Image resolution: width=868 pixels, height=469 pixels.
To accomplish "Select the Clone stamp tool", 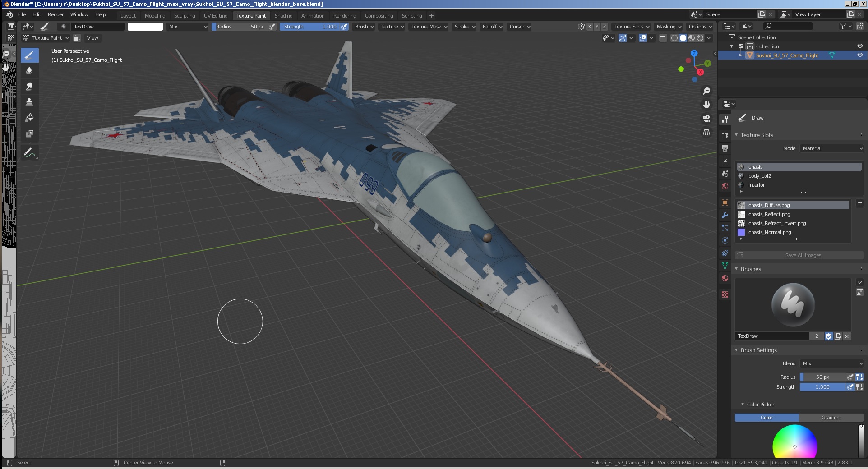I will [29, 102].
